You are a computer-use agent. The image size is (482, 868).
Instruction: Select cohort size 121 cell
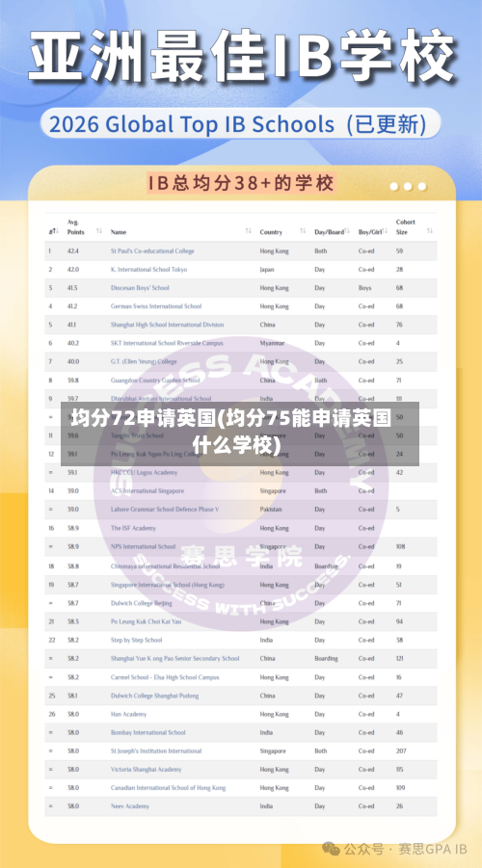[400, 659]
